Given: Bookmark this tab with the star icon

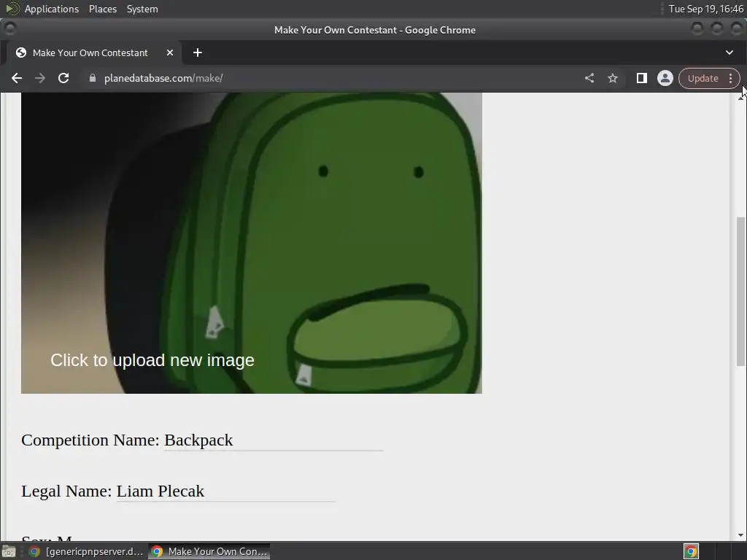Looking at the screenshot, I should point(613,78).
